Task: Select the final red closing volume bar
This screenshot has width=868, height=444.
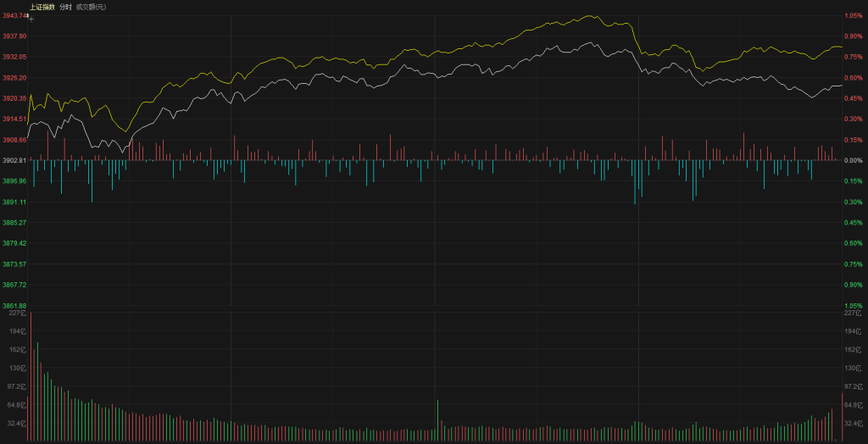Action: (842, 417)
